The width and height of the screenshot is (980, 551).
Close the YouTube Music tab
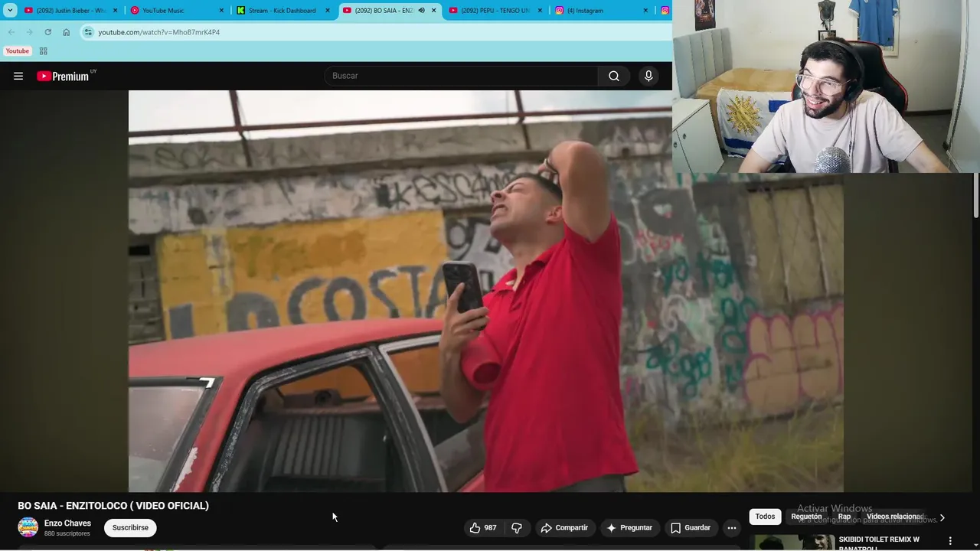(222, 11)
